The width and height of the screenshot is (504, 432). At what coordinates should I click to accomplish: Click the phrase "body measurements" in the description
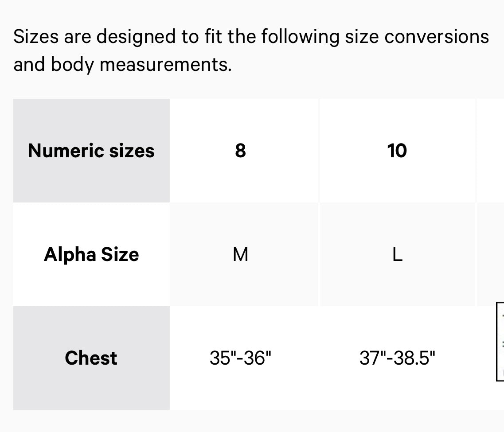coord(141,65)
